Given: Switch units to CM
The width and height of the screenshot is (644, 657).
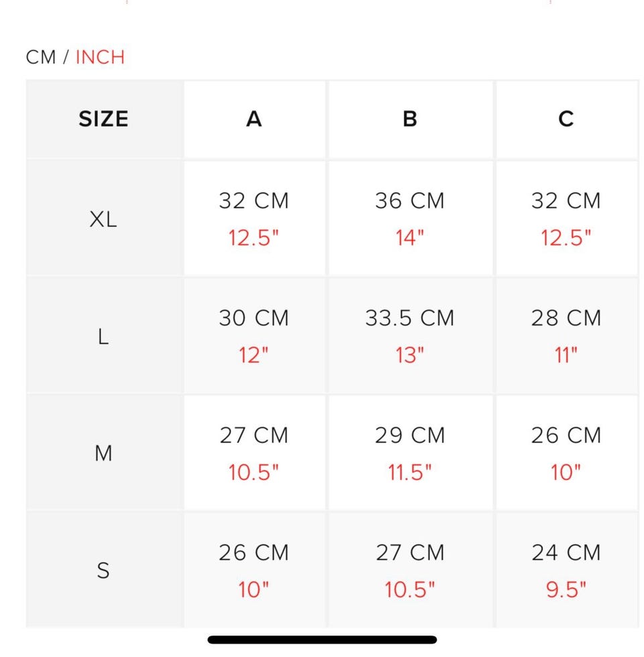Looking at the screenshot, I should (40, 57).
